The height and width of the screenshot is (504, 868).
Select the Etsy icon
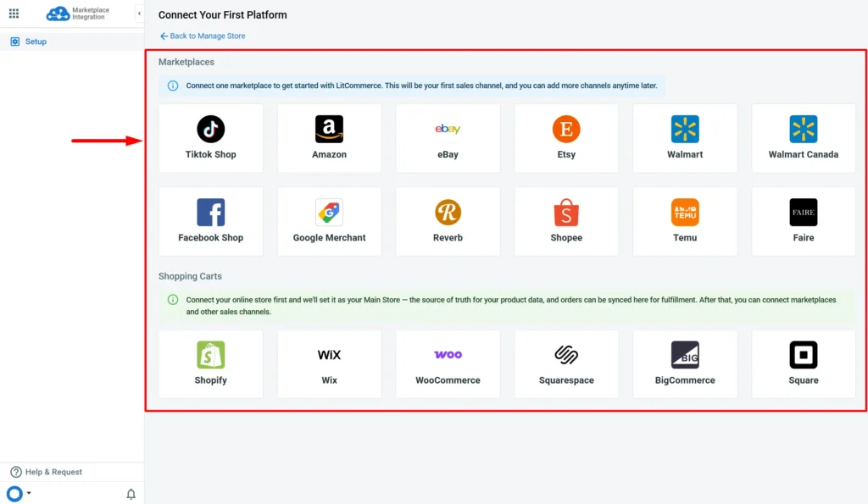click(566, 129)
